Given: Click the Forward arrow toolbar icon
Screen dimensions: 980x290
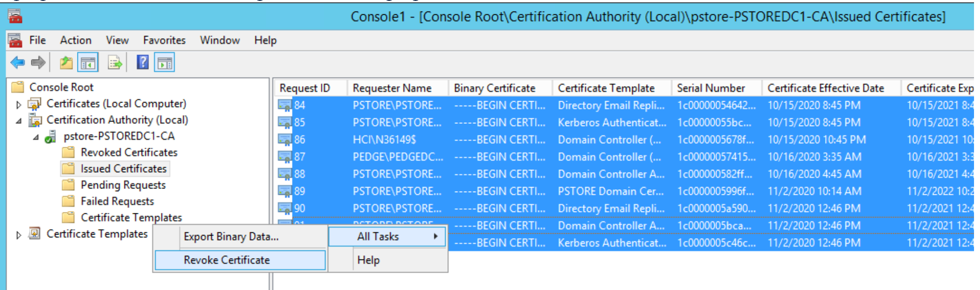Looking at the screenshot, I should pos(38,62).
